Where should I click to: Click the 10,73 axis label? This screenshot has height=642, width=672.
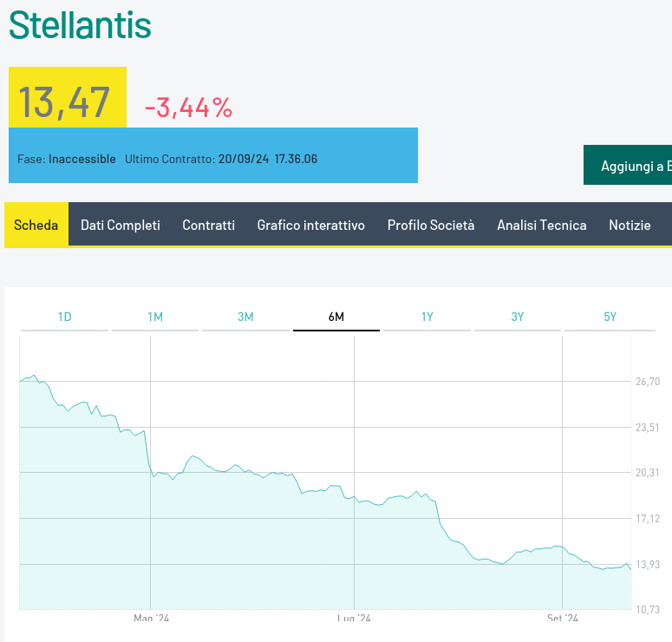648,609
